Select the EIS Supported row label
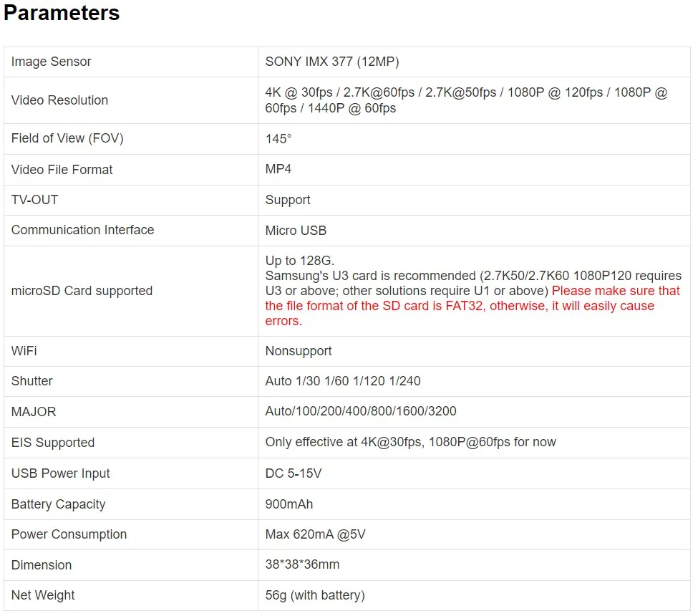Image resolution: width=698 pixels, height=616 pixels. click(x=53, y=442)
